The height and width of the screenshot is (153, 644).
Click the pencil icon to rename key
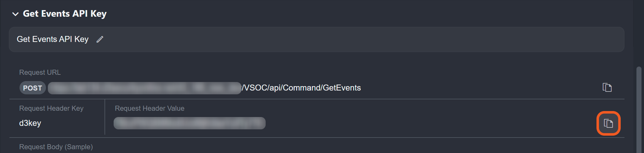coord(100,39)
